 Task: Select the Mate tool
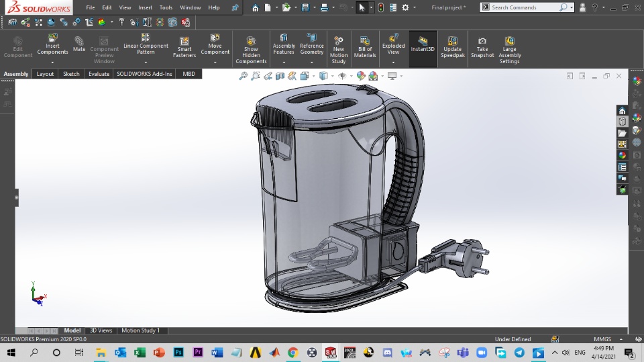(79, 44)
